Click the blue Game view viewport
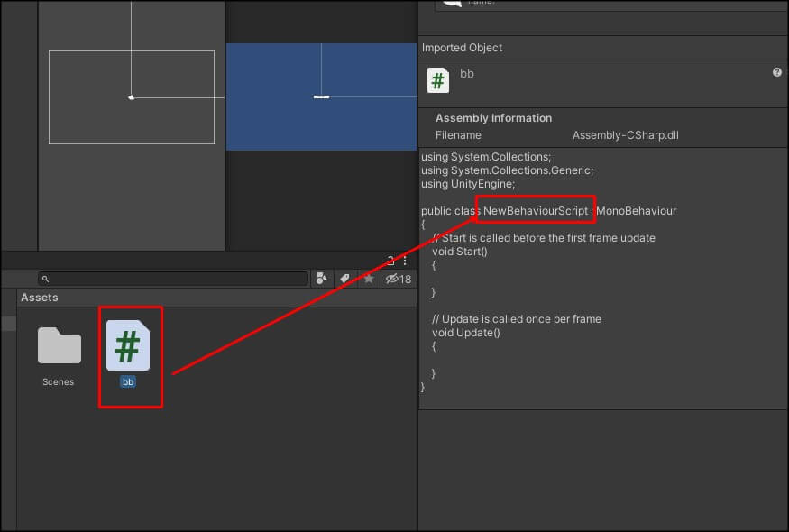Screen dimensions: 789x532 [x=321, y=96]
